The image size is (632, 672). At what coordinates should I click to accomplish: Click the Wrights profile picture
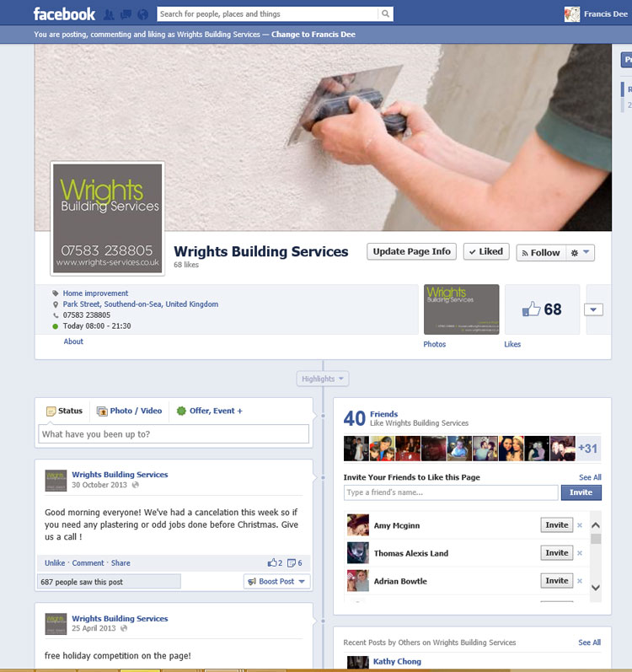108,218
